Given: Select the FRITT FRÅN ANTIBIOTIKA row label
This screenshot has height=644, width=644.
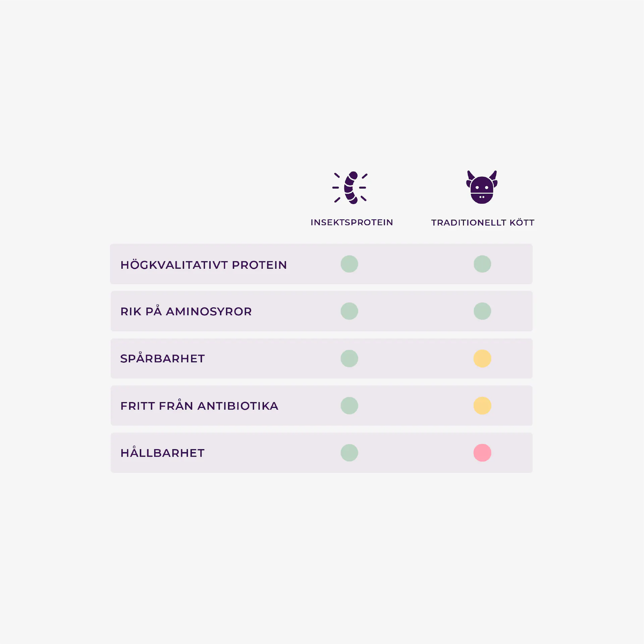Looking at the screenshot, I should (x=199, y=405).
